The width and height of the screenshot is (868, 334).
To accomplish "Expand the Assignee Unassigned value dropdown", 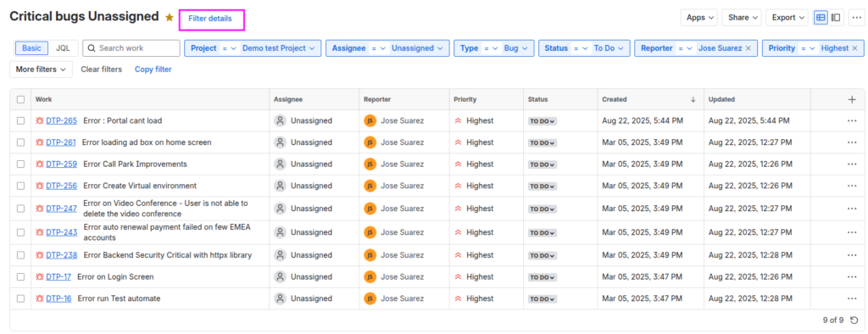I will click(417, 48).
